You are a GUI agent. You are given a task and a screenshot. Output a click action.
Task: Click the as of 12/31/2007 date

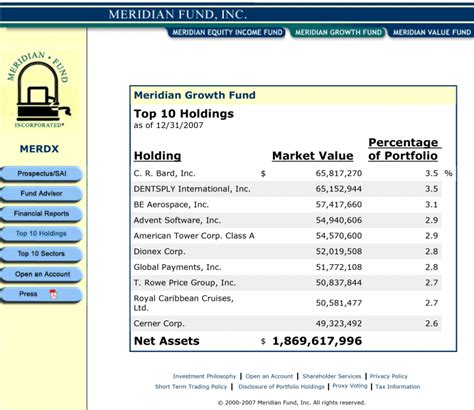pyautogui.click(x=168, y=125)
